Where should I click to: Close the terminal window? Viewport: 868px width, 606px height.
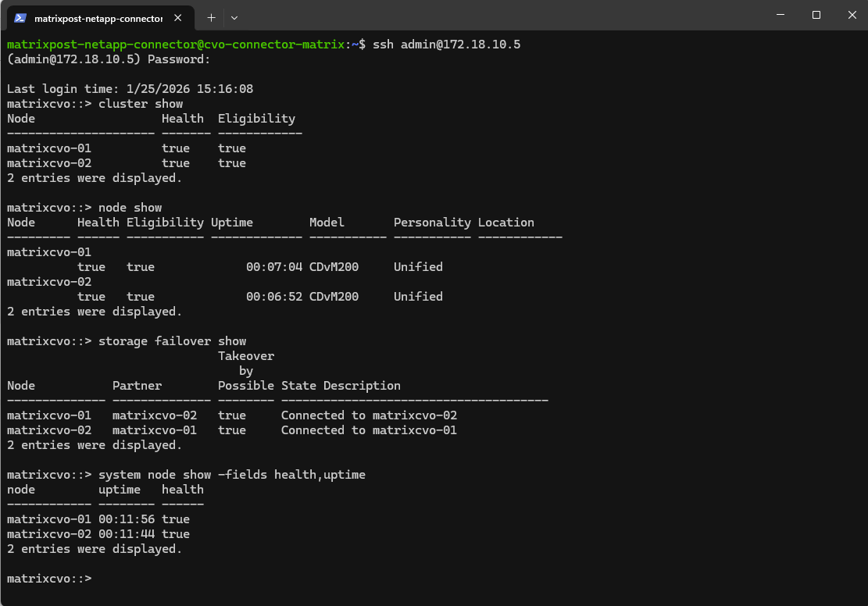(x=850, y=15)
